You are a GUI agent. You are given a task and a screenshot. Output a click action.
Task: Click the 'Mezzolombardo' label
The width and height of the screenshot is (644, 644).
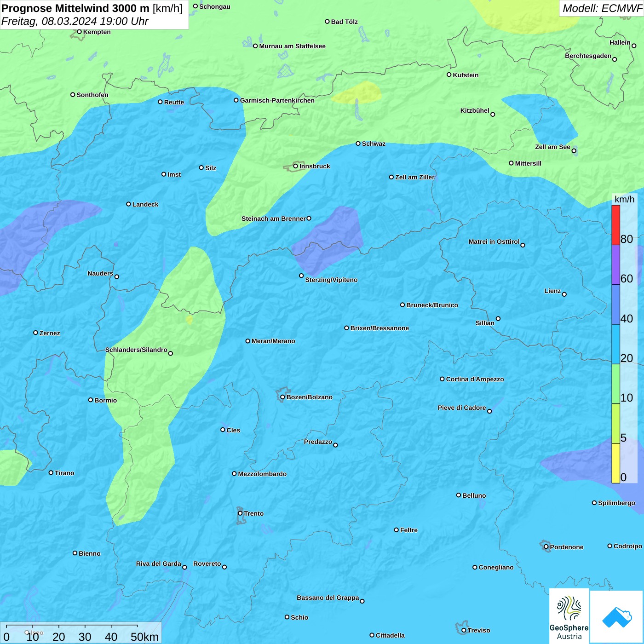[262, 474]
